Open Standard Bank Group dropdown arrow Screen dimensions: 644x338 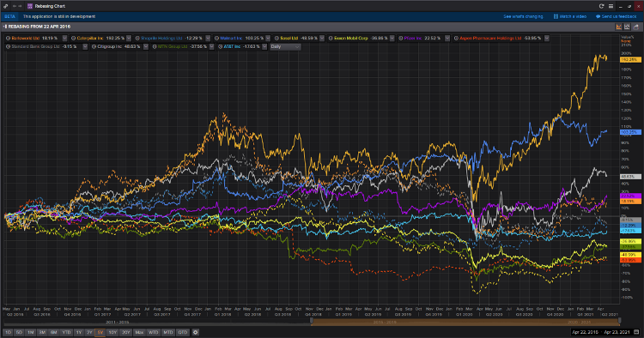coord(85,47)
